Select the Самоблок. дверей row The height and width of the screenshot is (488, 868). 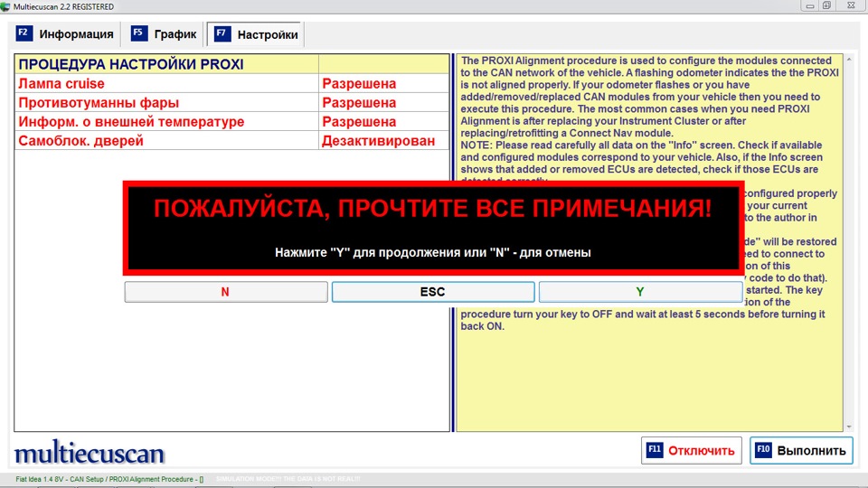coord(231,141)
